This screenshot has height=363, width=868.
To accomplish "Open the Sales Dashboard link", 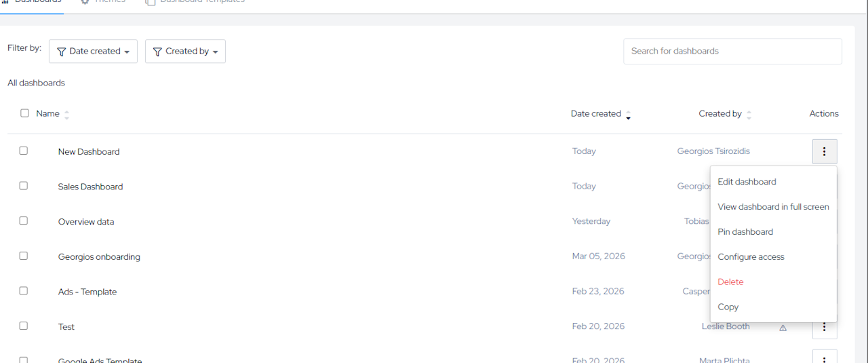I will [90, 187].
